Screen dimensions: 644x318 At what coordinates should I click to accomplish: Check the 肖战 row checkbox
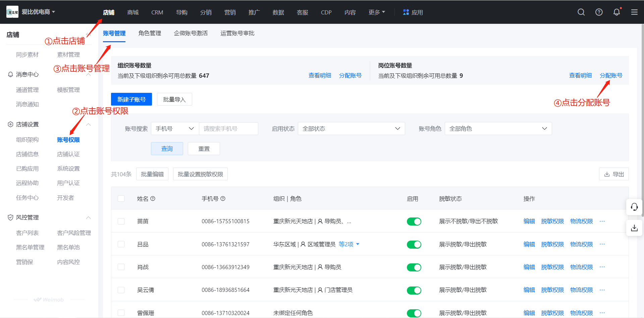[121, 267]
